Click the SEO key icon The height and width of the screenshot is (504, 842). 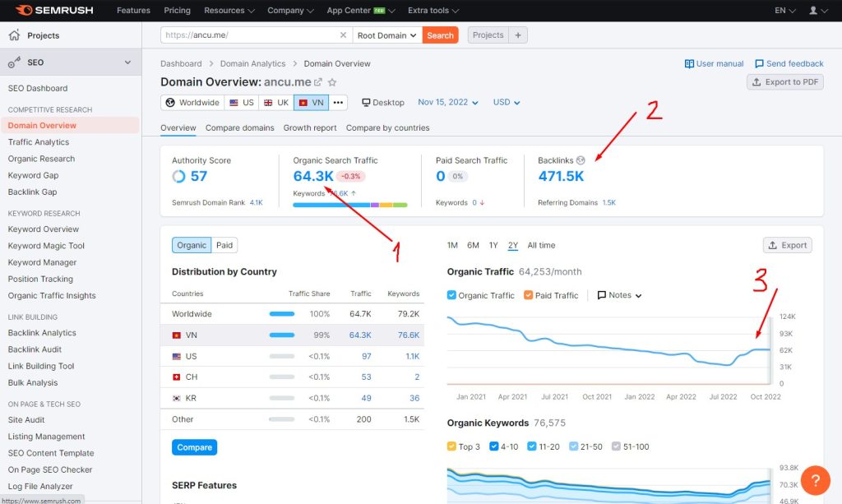coord(14,62)
